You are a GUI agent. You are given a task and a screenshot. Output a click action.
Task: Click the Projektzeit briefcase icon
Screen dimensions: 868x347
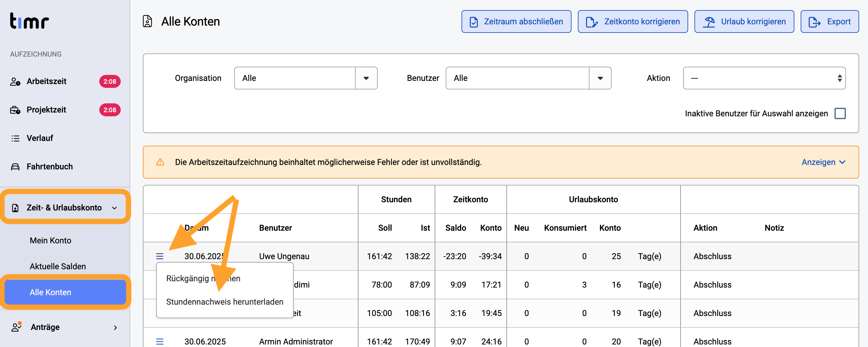click(x=15, y=110)
